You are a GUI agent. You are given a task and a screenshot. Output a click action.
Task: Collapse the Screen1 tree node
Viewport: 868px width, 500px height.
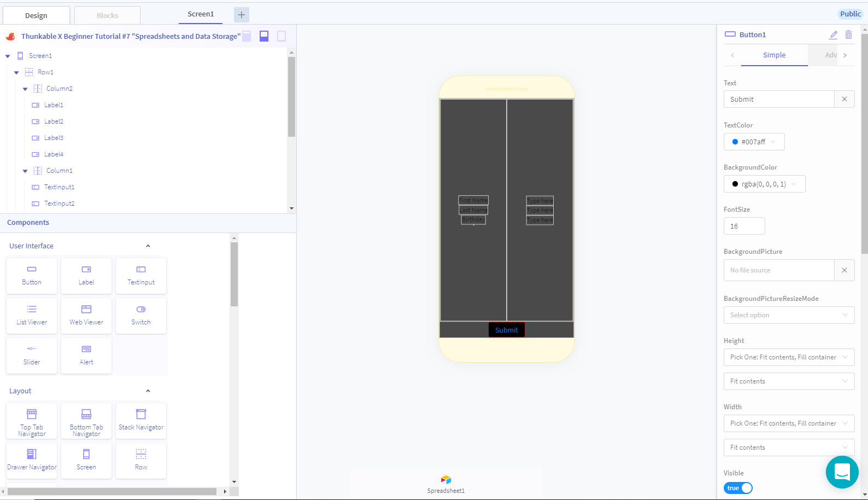8,56
